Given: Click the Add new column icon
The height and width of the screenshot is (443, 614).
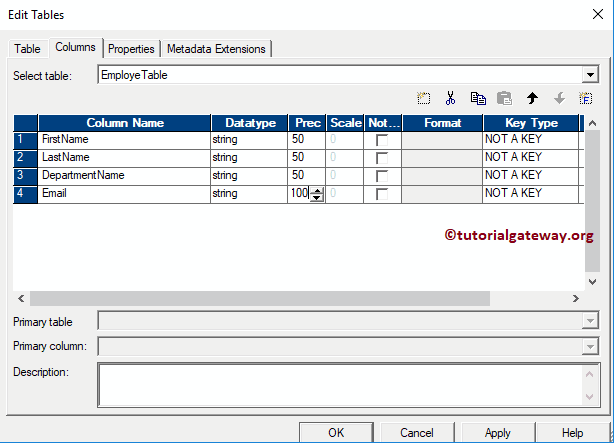Looking at the screenshot, I should pyautogui.click(x=423, y=98).
